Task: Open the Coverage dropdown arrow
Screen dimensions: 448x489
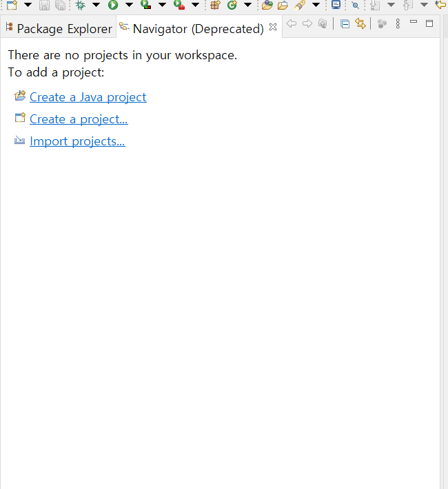Action: (163, 5)
